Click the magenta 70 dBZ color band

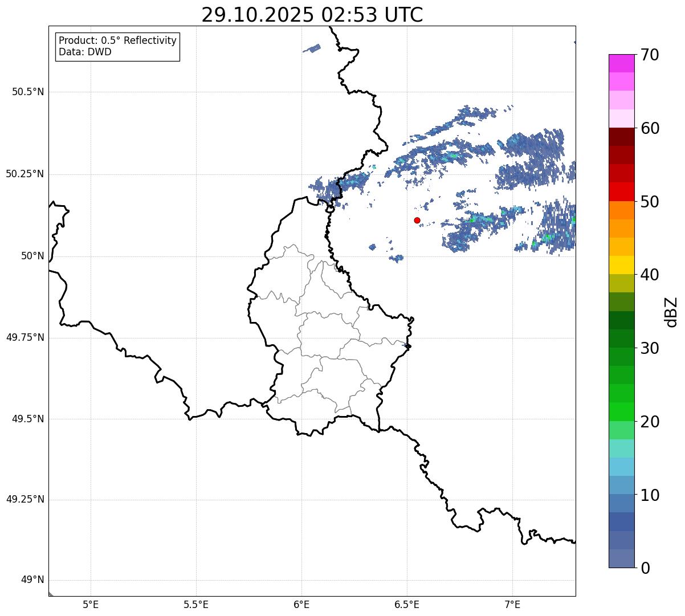pyautogui.click(x=621, y=63)
